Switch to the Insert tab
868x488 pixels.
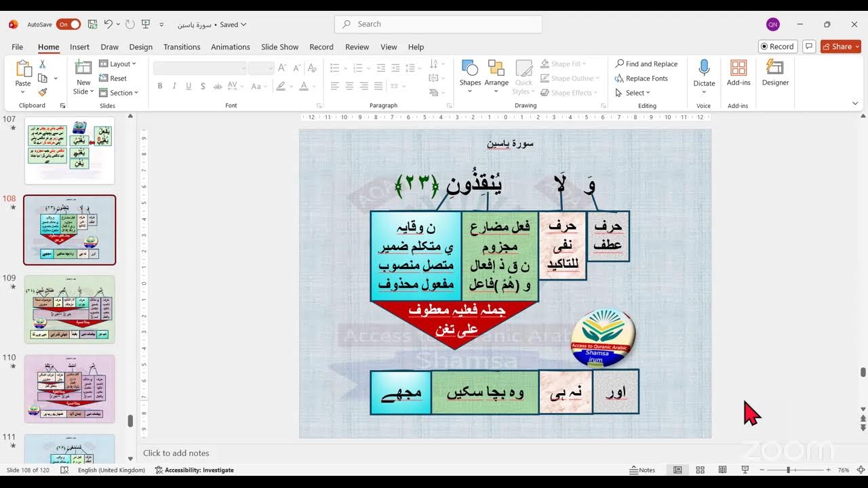coord(79,47)
